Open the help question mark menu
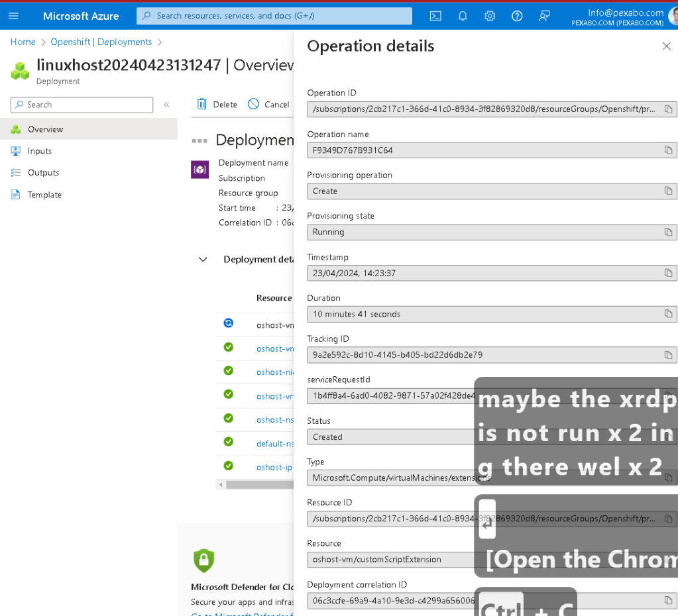This screenshot has width=678, height=616. 517,16
